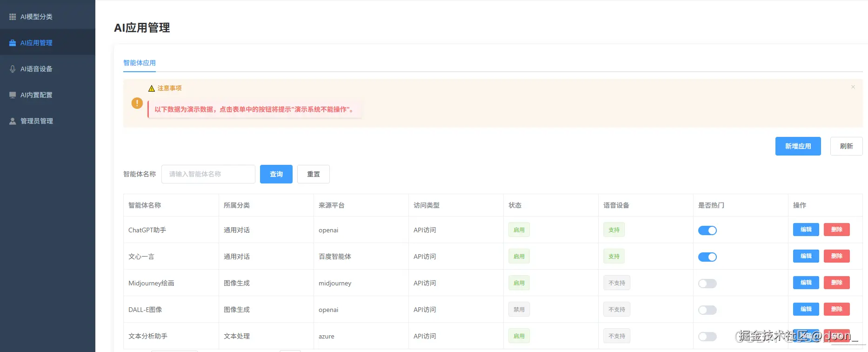Viewport: 868px width, 352px height.
Task: Edit the 文心一言 row
Action: 806,256
